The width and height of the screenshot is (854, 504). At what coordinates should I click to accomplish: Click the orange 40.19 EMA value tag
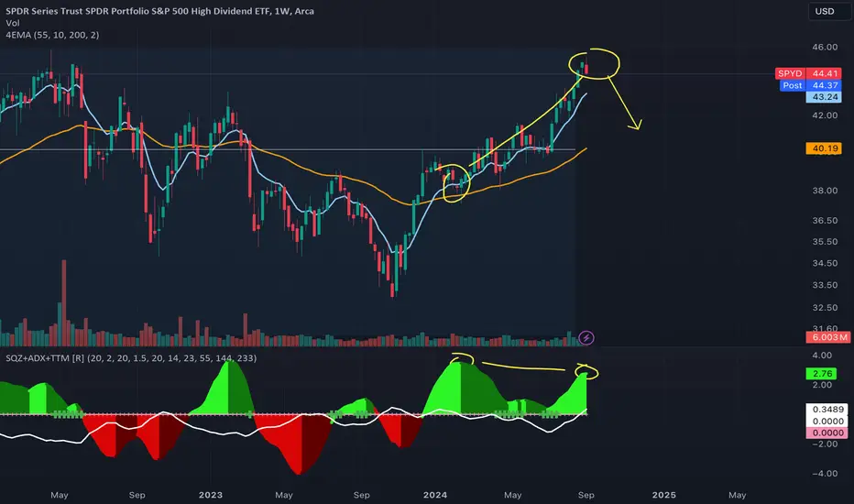tap(825, 148)
